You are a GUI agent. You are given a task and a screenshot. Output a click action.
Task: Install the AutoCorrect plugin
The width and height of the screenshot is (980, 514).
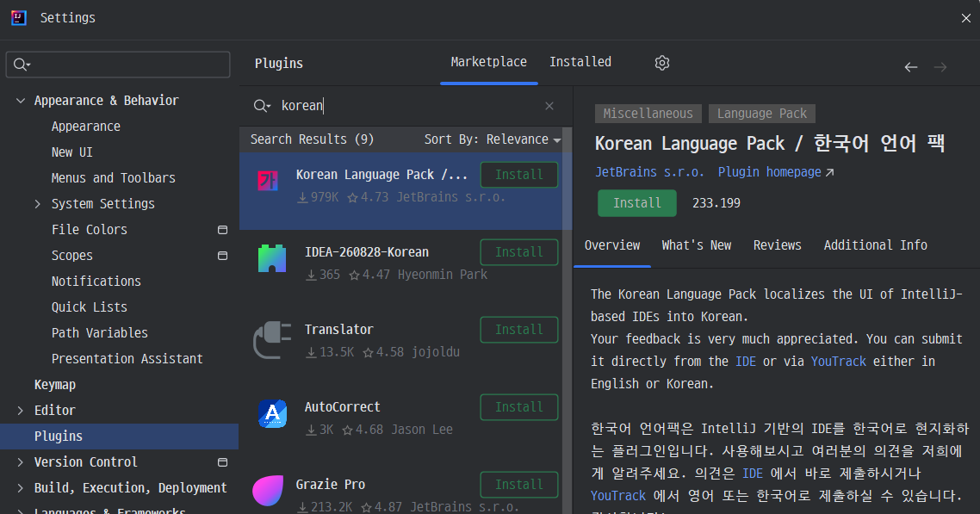click(x=518, y=407)
